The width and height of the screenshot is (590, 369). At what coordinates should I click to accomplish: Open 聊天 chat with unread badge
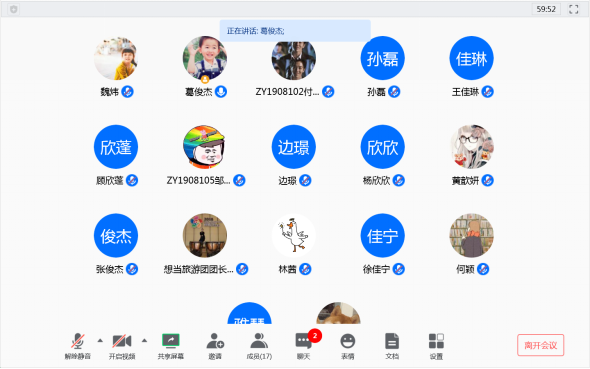coord(304,346)
